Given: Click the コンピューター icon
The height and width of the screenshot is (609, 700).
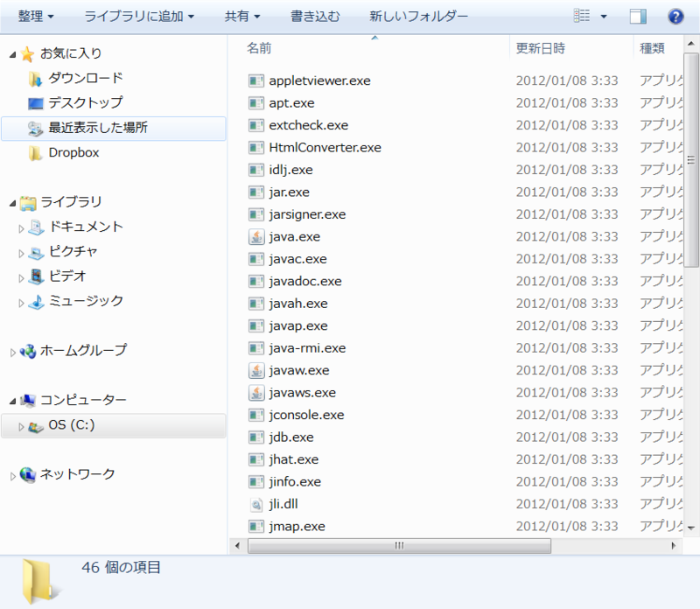Looking at the screenshot, I should click(28, 401).
